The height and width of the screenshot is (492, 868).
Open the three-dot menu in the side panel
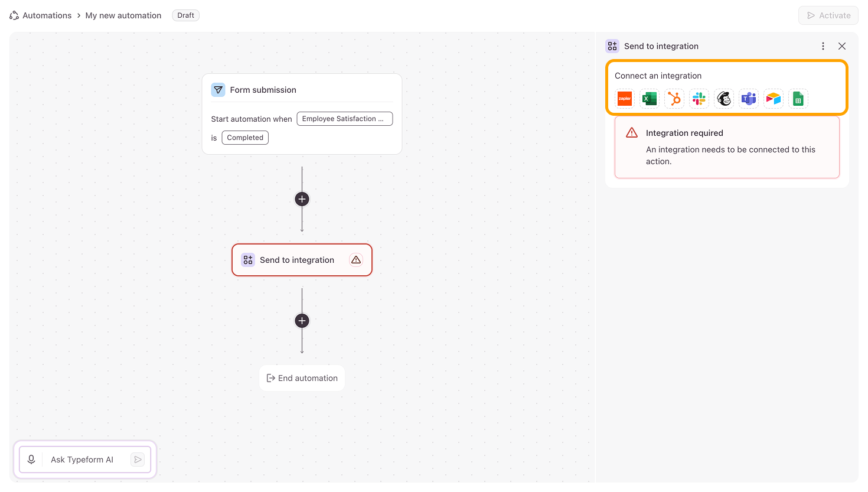823,46
